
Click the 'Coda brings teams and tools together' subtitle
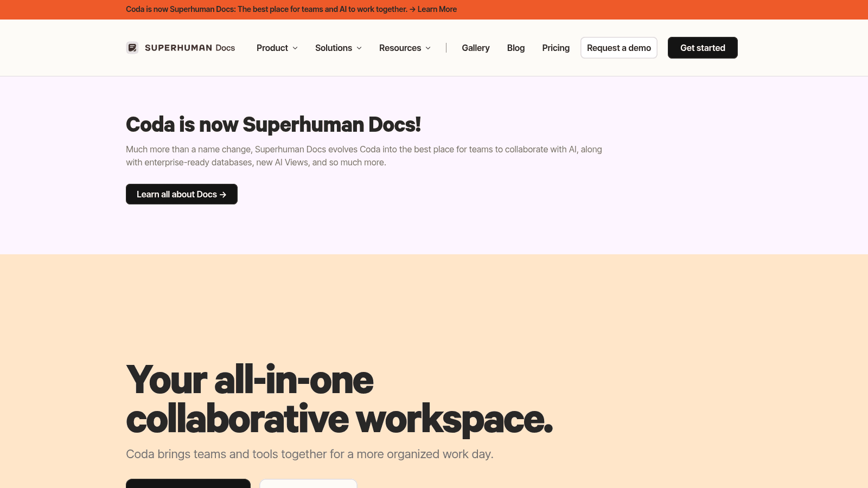(x=310, y=454)
